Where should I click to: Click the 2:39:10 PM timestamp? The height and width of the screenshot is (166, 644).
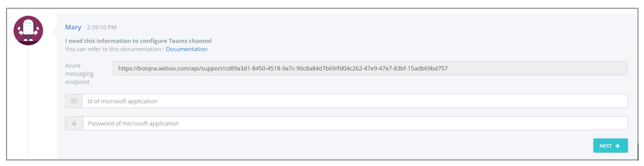point(102,28)
